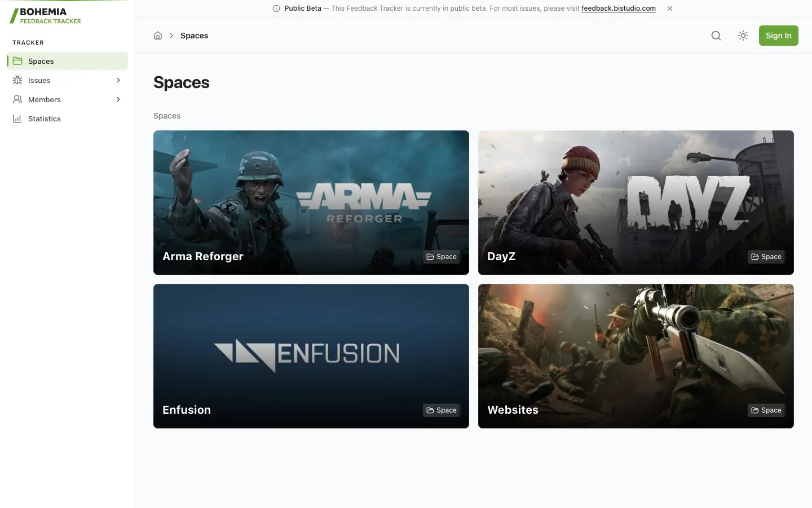
Task: Open the Enfusion space card
Action: (x=311, y=356)
